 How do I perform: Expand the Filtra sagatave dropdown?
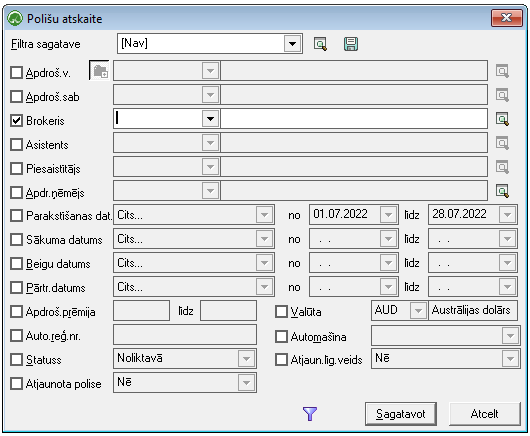pos(292,44)
